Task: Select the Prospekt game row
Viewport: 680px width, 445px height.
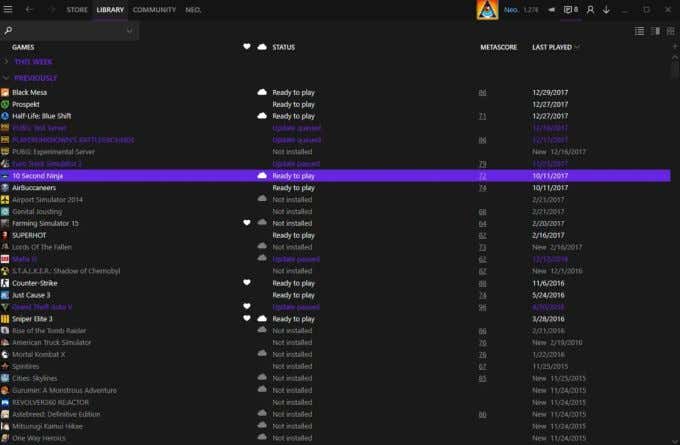Action: coord(335,104)
